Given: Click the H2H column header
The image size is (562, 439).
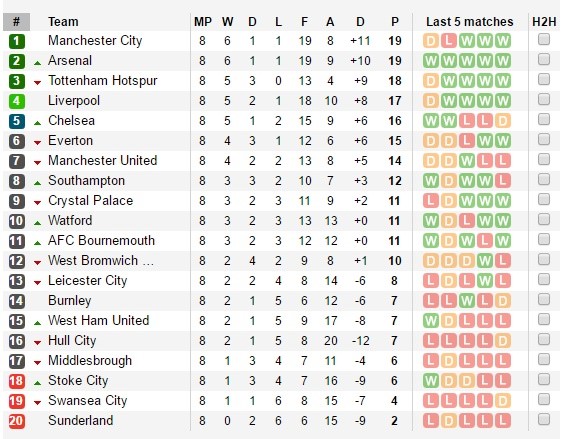Looking at the screenshot, I should pos(544,22).
